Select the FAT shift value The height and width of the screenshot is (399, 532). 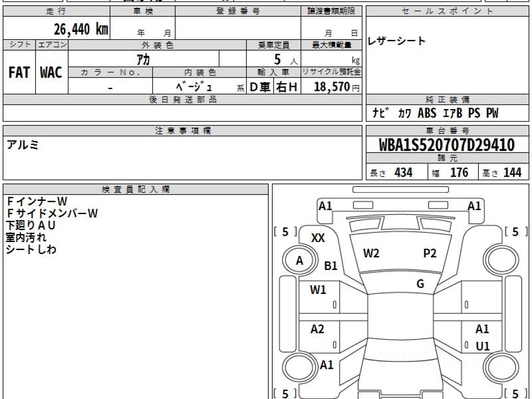(19, 73)
